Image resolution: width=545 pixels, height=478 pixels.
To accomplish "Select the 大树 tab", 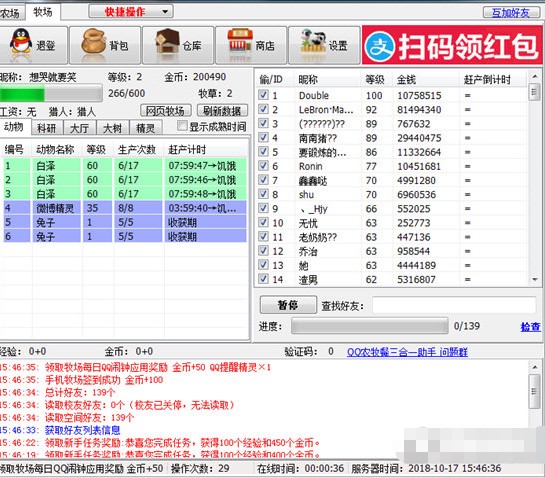I will point(112,128).
